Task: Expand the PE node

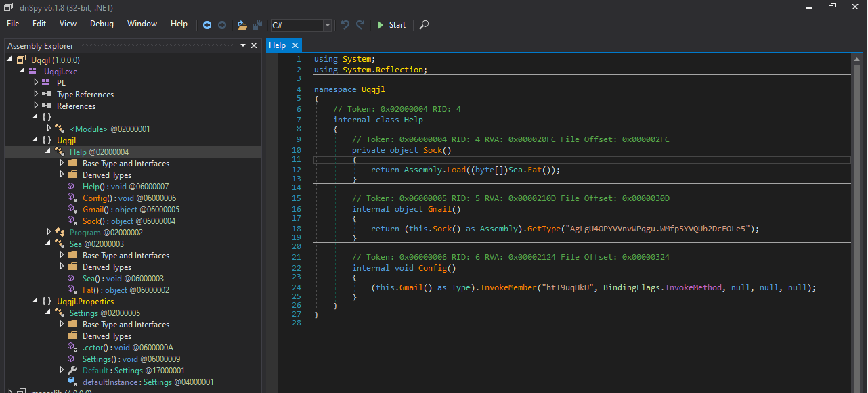Action: point(37,83)
